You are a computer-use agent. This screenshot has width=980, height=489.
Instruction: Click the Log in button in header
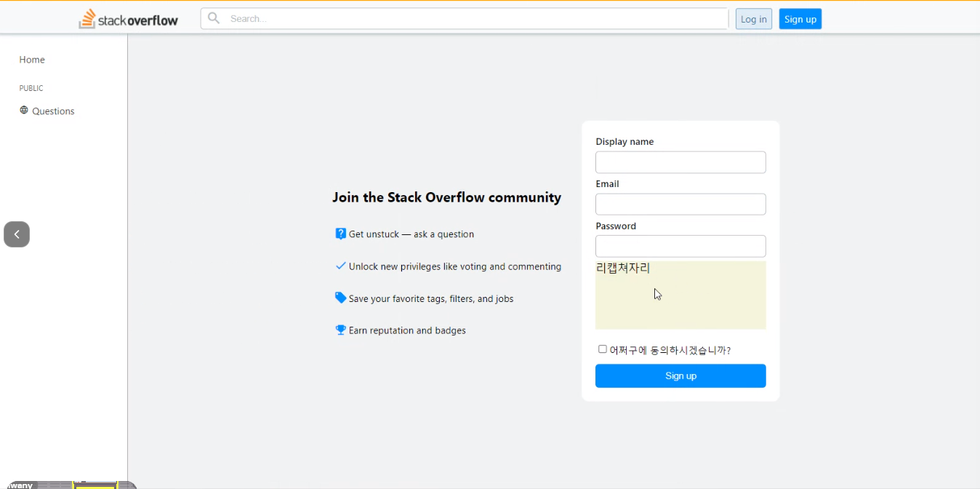[x=754, y=19]
